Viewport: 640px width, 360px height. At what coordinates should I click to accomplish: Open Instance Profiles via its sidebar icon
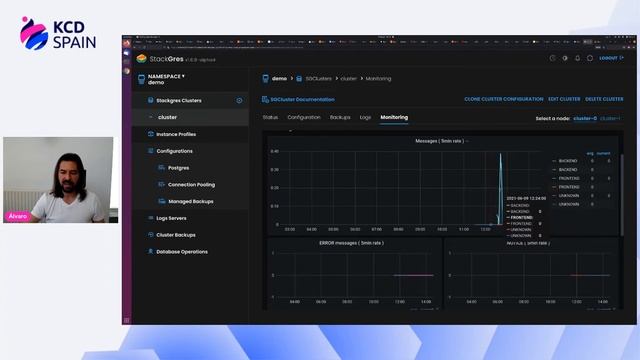tap(150, 134)
